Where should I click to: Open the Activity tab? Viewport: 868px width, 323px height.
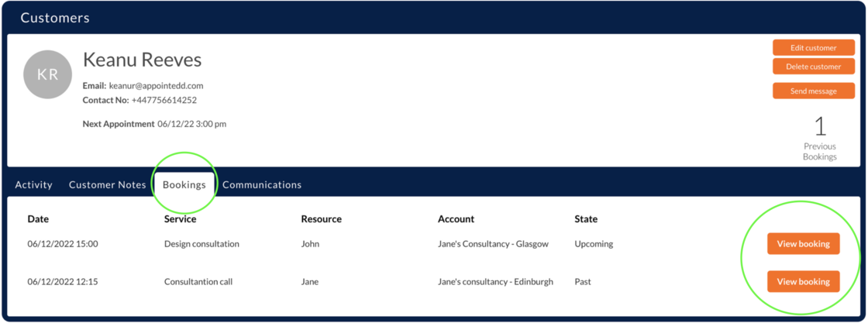[34, 185]
